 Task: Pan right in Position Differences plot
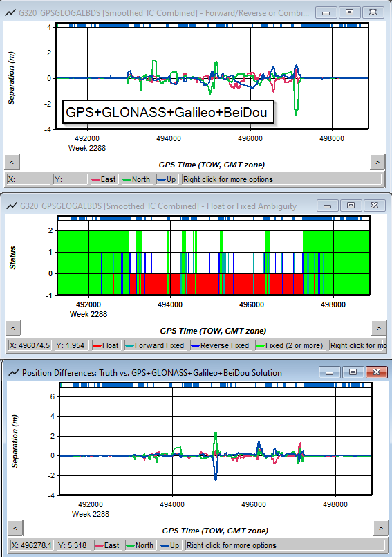381,528
